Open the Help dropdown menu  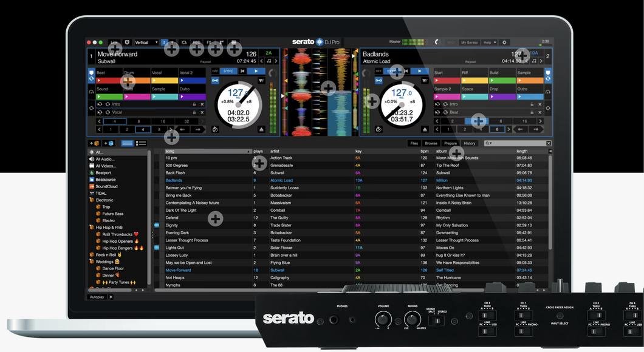coord(490,42)
